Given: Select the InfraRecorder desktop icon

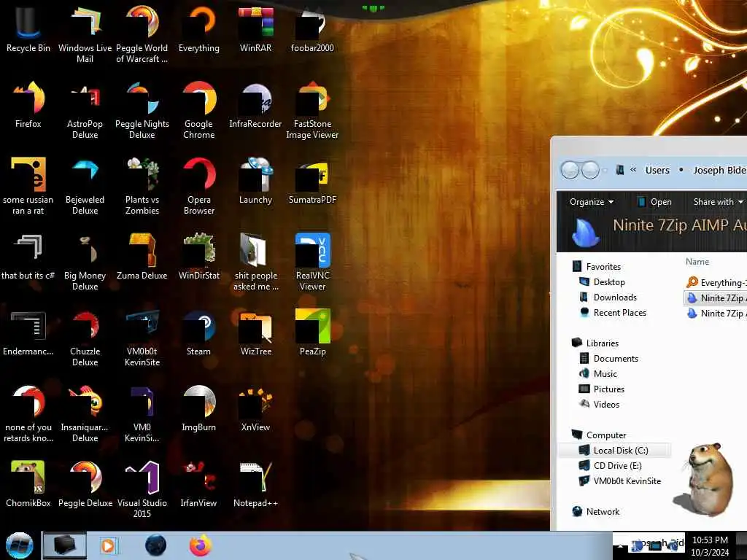Looking at the screenshot, I should [x=256, y=105].
